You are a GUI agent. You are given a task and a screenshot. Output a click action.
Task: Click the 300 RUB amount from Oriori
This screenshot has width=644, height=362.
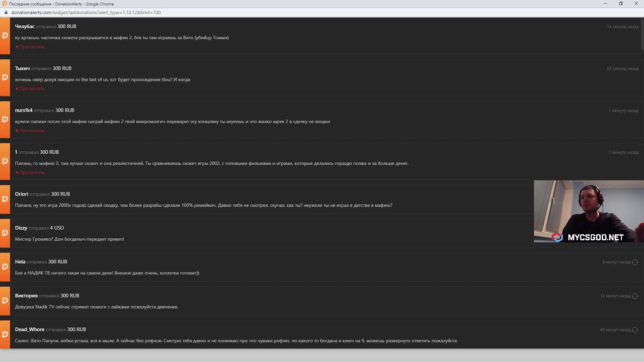pos(60,194)
